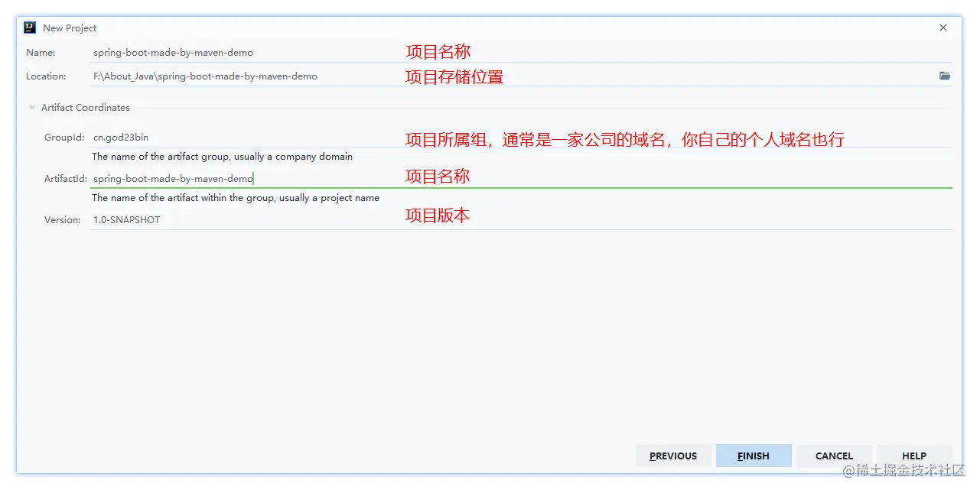Click the "Name:" label
Screen dimensions: 980x493
click(x=41, y=53)
